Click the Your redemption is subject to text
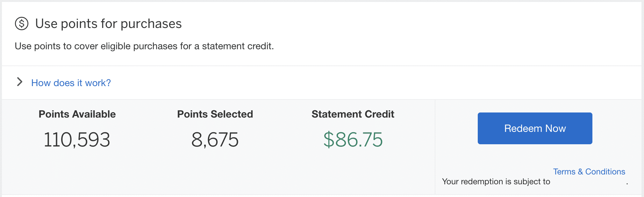Screen dimensions: 644x197 [x=496, y=181]
